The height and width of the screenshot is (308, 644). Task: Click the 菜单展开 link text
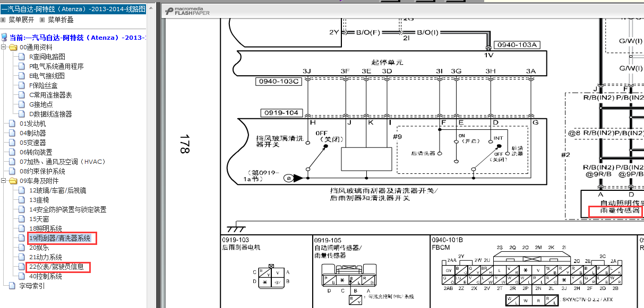coord(21,20)
